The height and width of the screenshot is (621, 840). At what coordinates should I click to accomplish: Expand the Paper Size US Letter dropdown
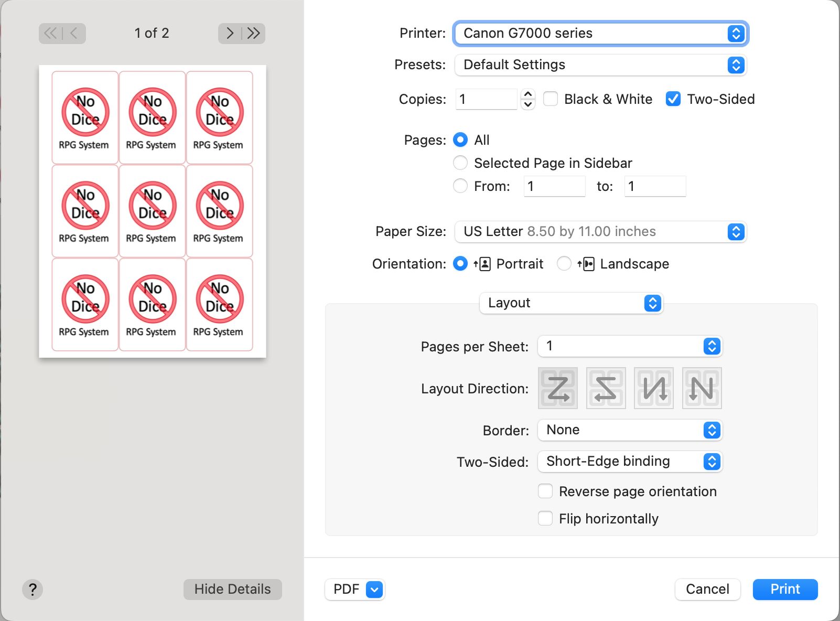(600, 232)
